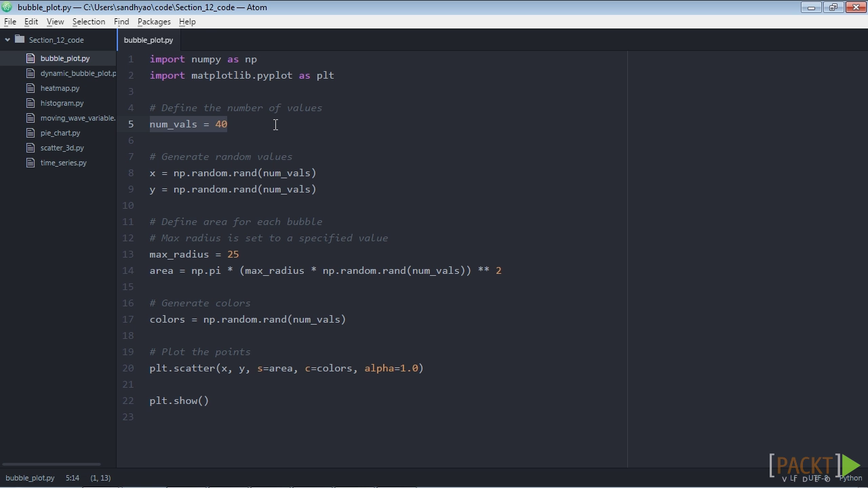Click cursor position 5:14 in status bar
868x488 pixels.
[73, 478]
